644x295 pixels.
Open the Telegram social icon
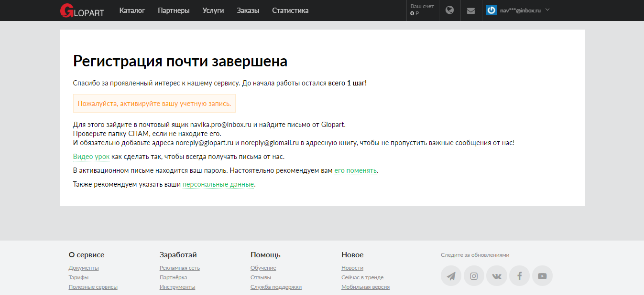(x=451, y=276)
